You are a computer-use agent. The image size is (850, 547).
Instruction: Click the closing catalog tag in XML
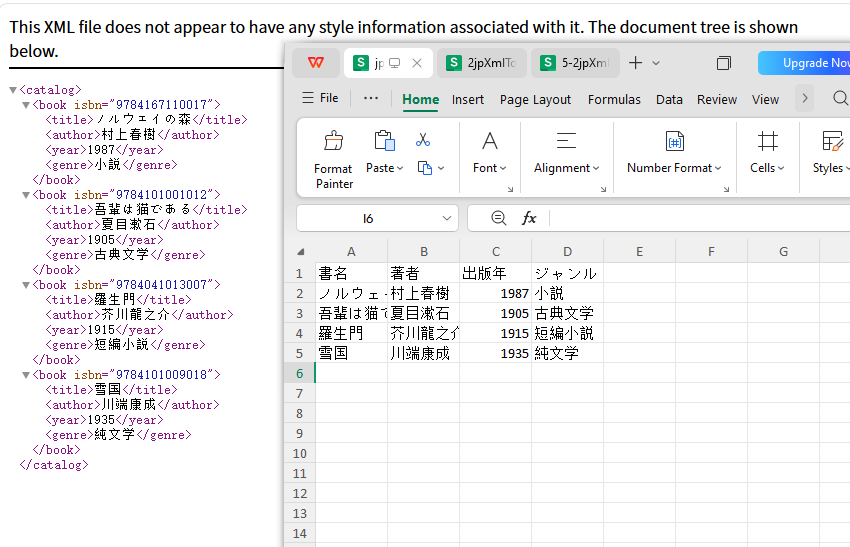point(54,465)
